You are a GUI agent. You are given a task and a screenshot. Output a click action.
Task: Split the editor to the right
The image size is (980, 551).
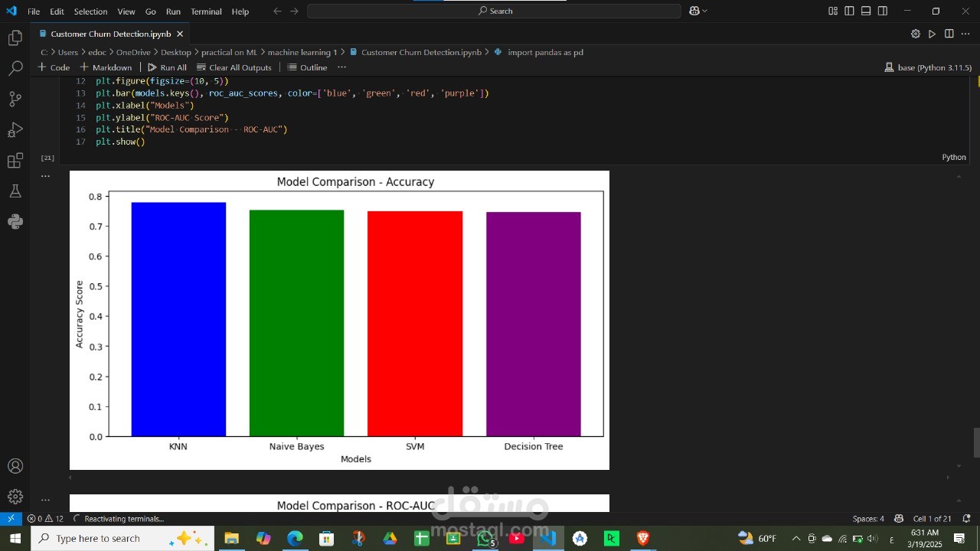pos(949,34)
